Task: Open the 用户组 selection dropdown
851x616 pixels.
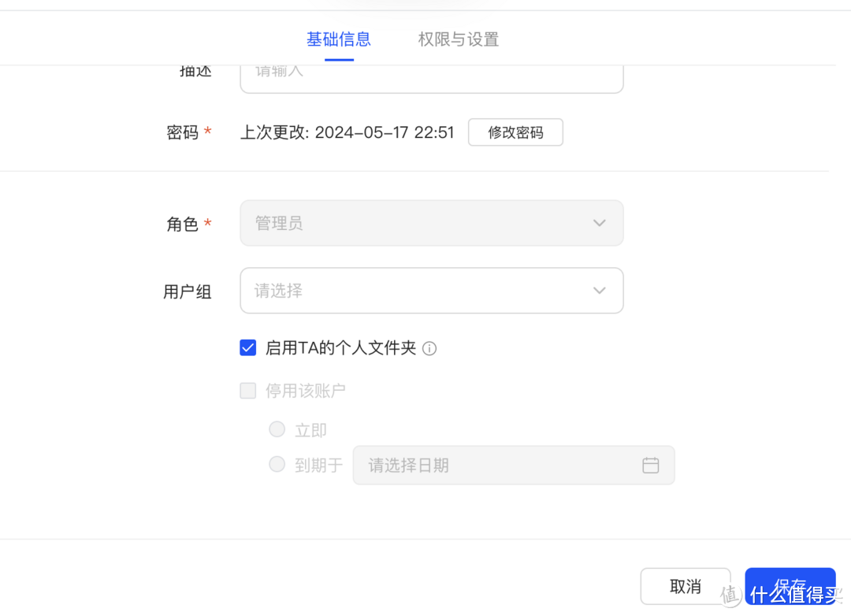Action: (x=431, y=290)
